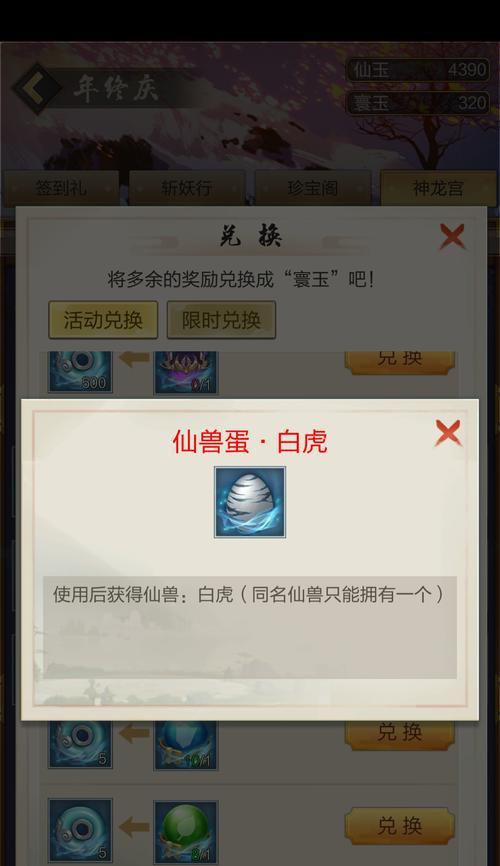Screen dimensions: 500x866
Task: Tap the 仙玉 currency counter
Action: (418, 70)
